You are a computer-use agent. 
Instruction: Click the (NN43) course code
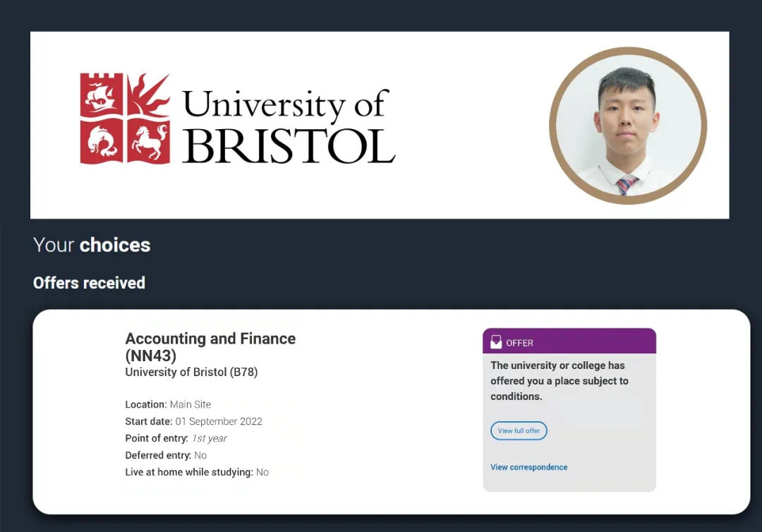(x=150, y=356)
